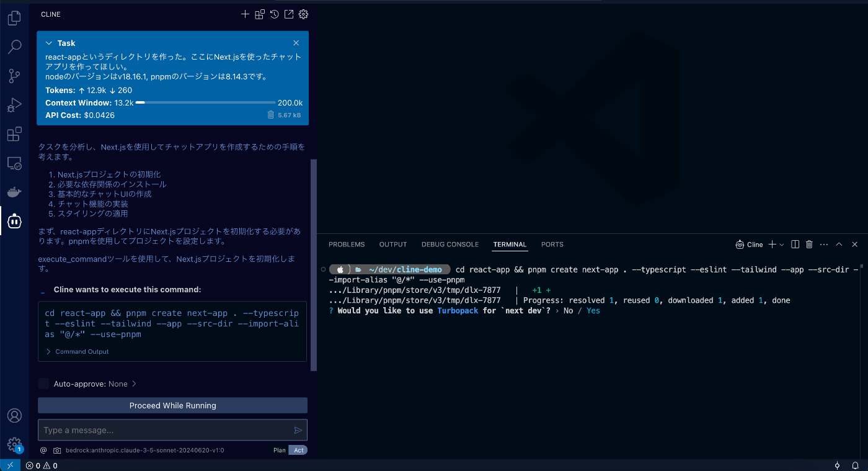Click the Cline chat scrollbar
Image resolution: width=868 pixels, height=471 pixels.
[314, 265]
